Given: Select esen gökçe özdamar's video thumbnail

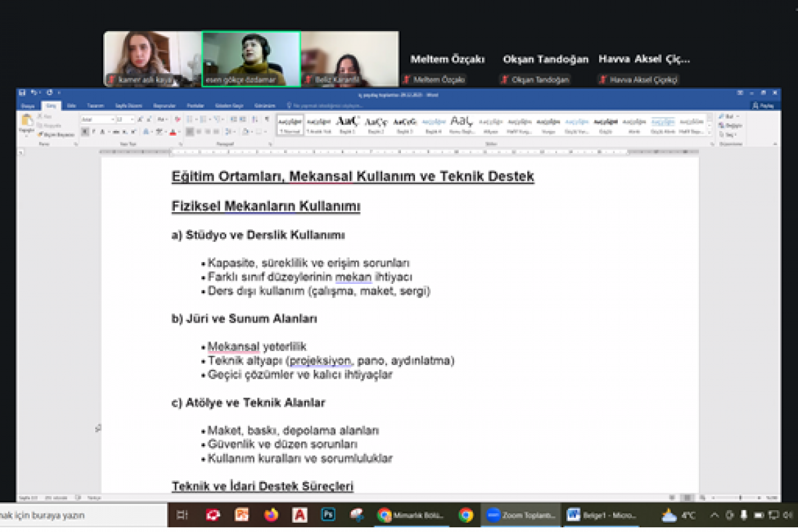Looking at the screenshot, I should pos(251,59).
